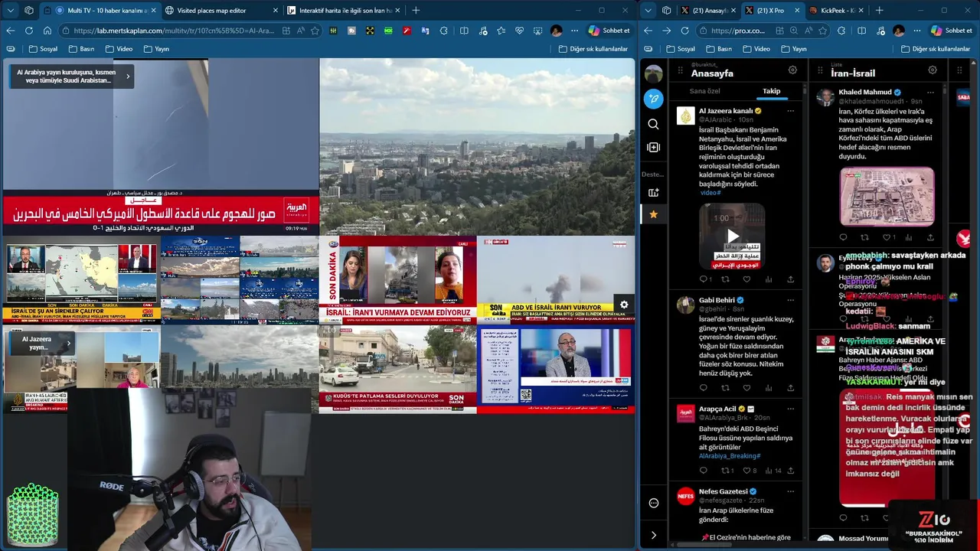Open the new deck icon below Deste
Viewport: 980px width, 551px height.
(653, 192)
